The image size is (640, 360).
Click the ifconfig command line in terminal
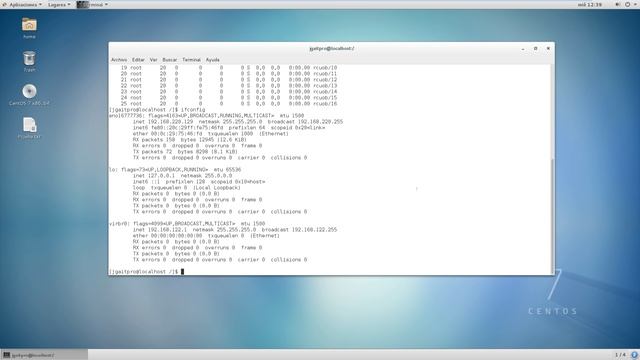pos(157,110)
